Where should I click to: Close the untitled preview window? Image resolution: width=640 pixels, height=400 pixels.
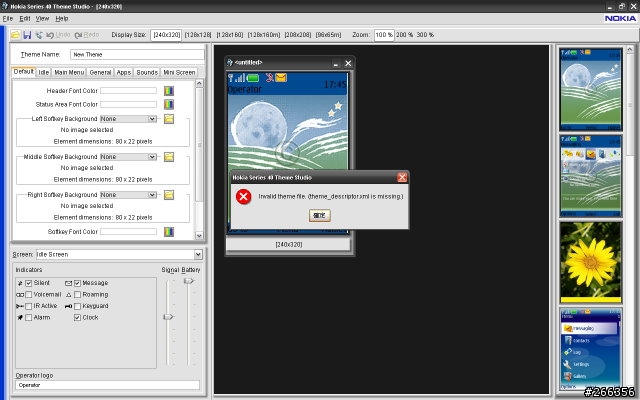coord(348,63)
